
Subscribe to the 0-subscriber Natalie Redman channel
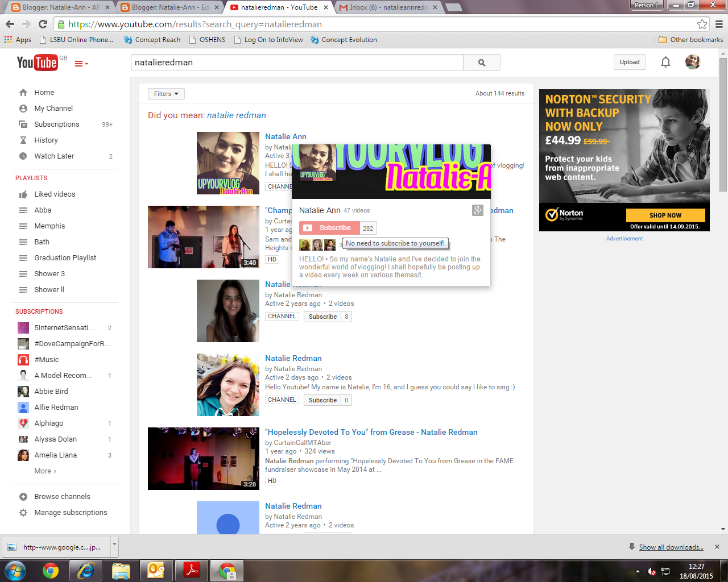[x=322, y=400]
